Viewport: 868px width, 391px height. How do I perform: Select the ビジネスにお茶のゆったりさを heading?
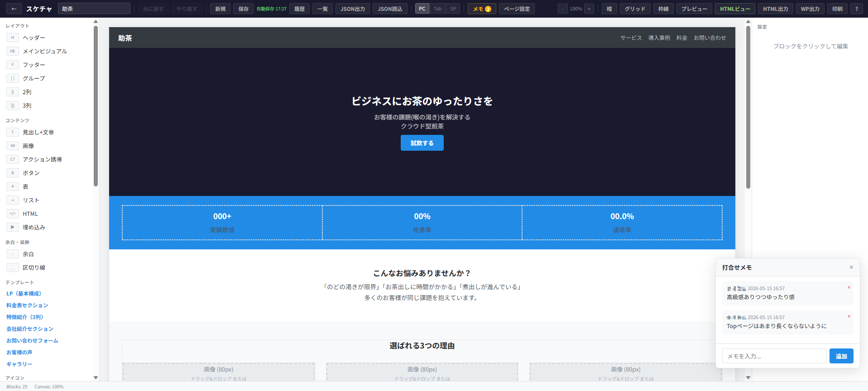coord(422,101)
